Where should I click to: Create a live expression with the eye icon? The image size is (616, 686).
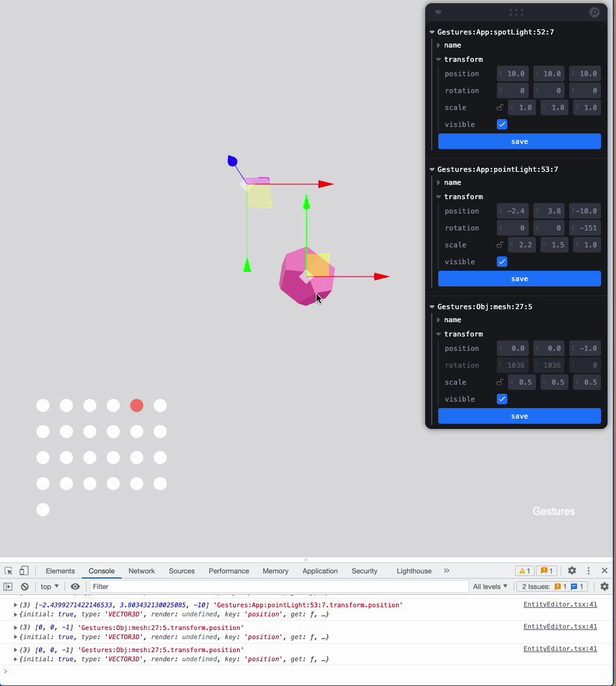pyautogui.click(x=76, y=586)
